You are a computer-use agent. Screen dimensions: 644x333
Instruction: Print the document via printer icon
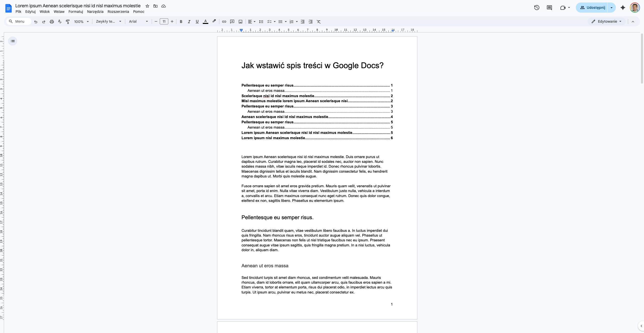coord(52,22)
